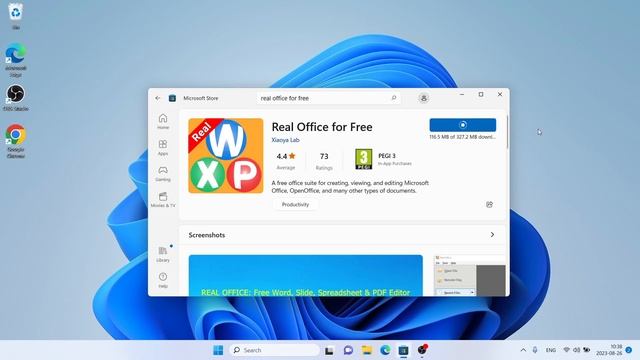Open the taskbar clock and date
The image size is (640, 360).
(x=609, y=350)
